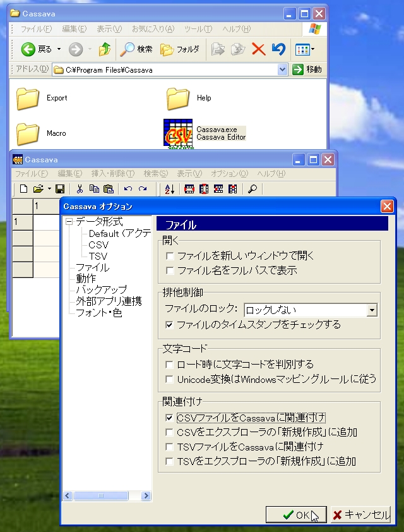Click the Find magnifier icon in Cassava toolbar
This screenshot has width=404, height=532.
click(x=252, y=189)
